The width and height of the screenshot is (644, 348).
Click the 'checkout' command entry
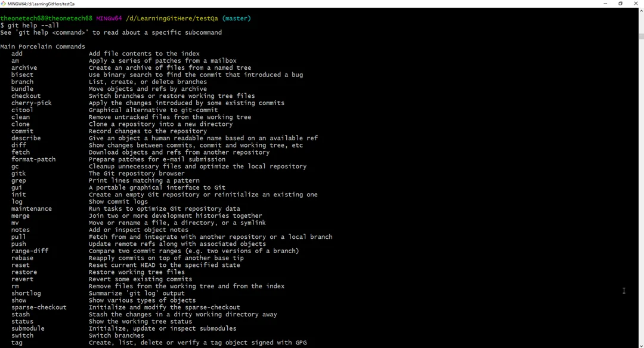point(26,96)
